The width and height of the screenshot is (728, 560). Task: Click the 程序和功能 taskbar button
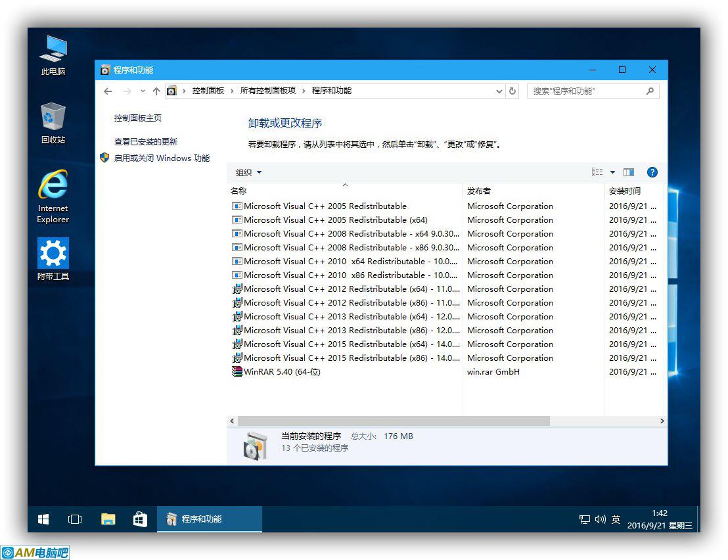tap(210, 519)
